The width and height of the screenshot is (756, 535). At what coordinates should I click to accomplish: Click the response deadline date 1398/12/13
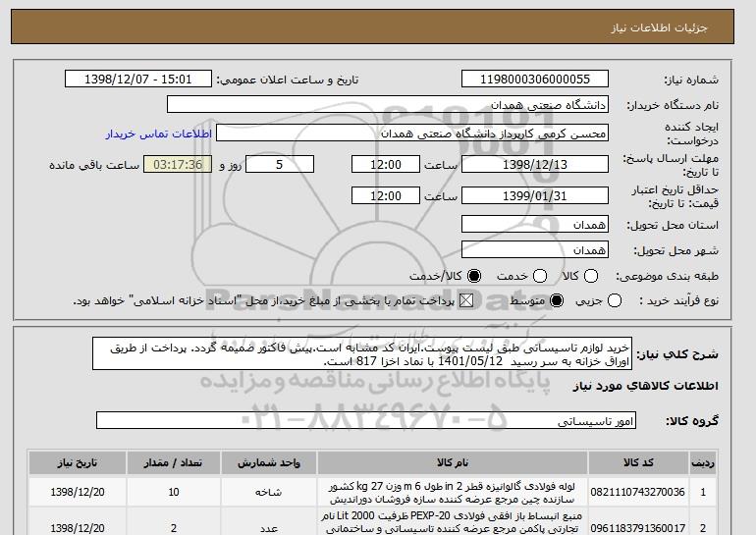coord(535,164)
